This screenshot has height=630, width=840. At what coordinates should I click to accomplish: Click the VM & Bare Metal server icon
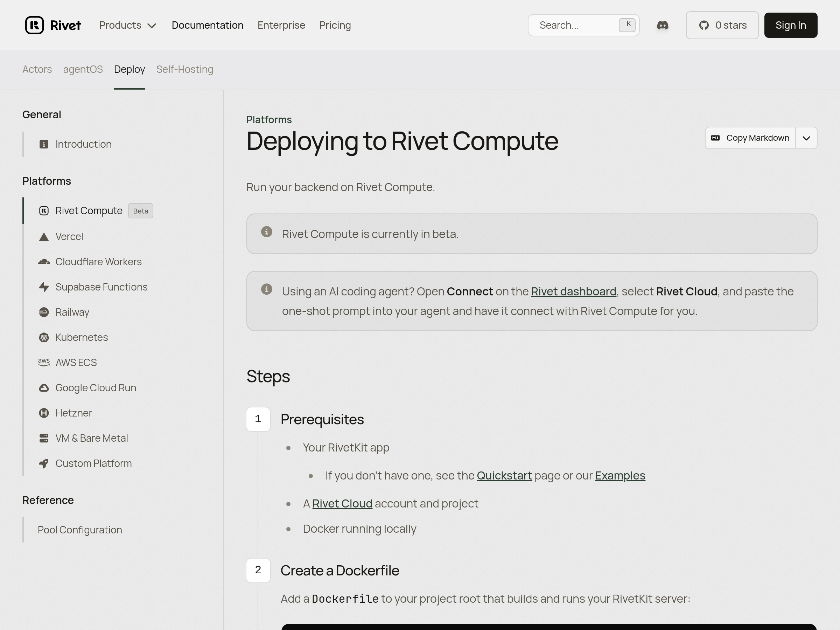point(44,438)
